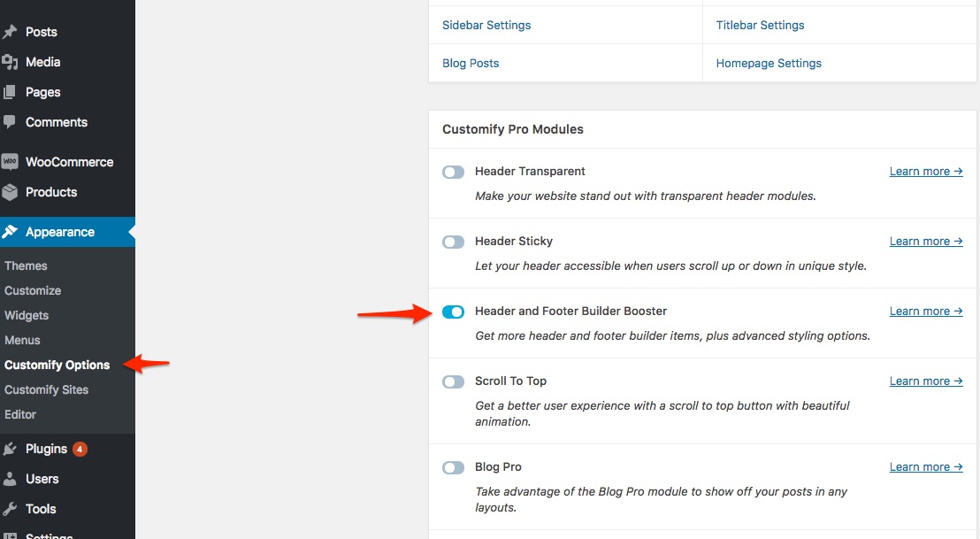The image size is (980, 539).
Task: Click the WooCommerce logo icon
Action: [x=10, y=162]
